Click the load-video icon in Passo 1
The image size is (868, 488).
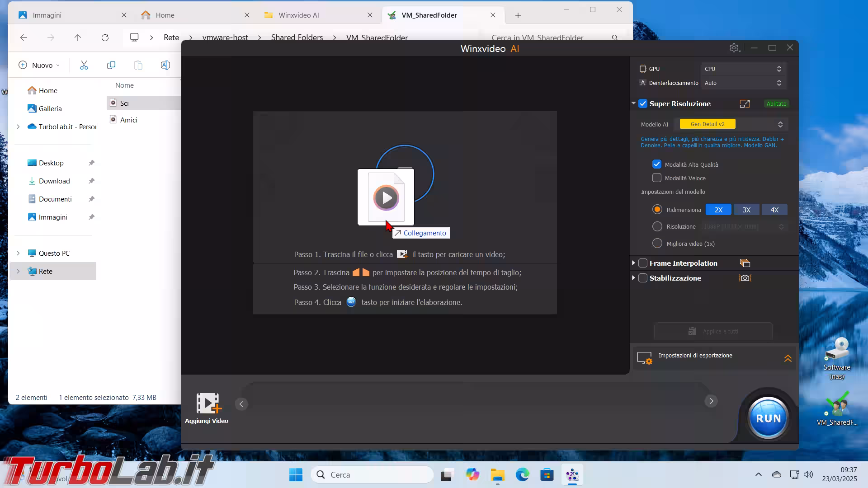point(402,254)
